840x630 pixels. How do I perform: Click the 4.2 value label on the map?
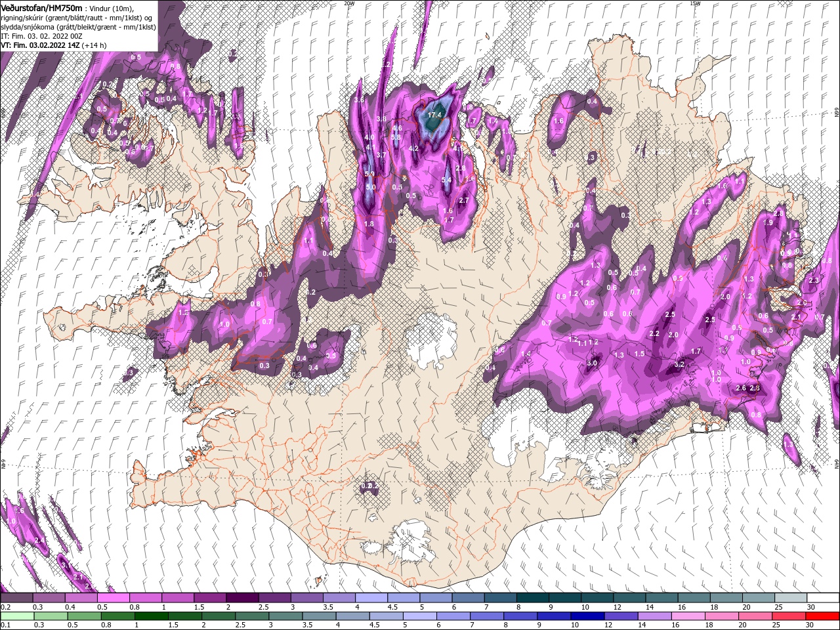pos(413,148)
